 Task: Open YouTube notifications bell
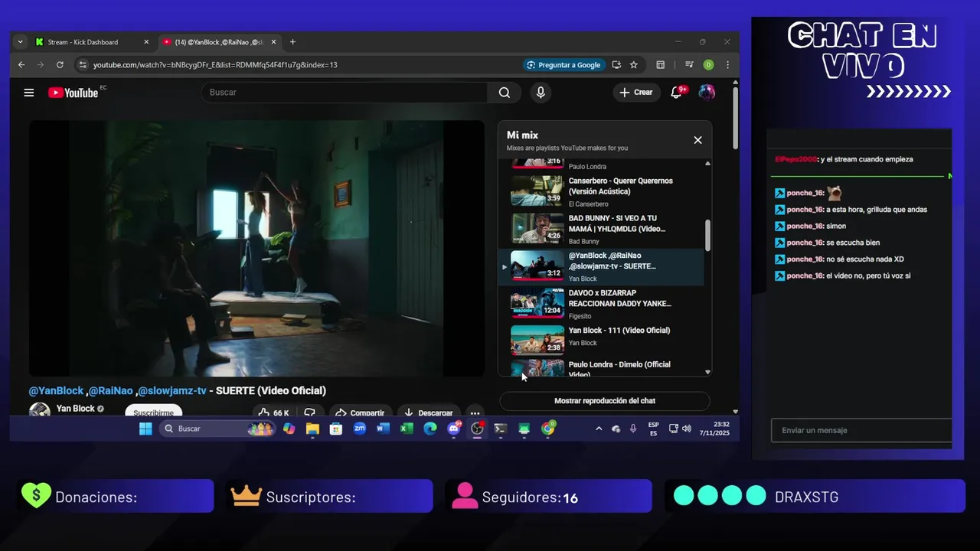pyautogui.click(x=676, y=93)
